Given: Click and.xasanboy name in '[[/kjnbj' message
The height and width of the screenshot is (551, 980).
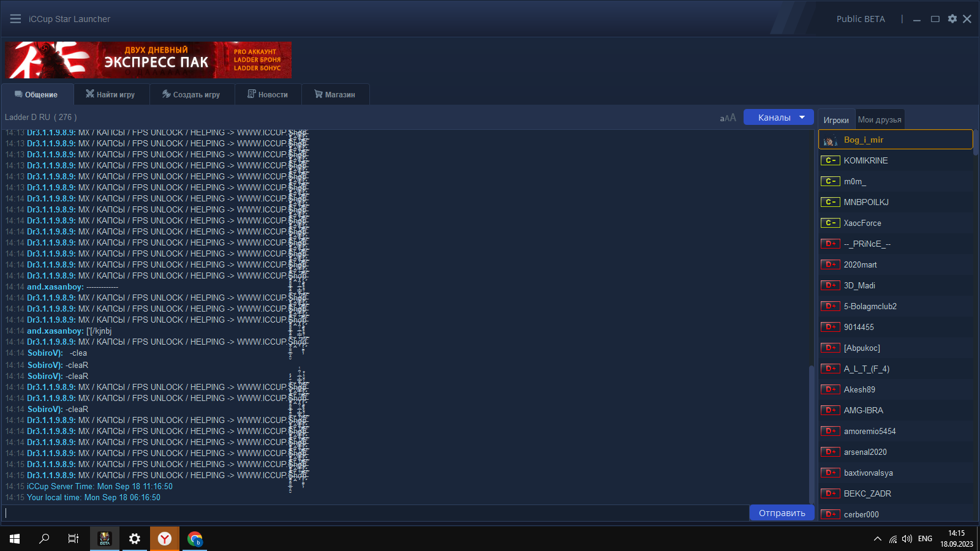Looking at the screenshot, I should 55,331.
